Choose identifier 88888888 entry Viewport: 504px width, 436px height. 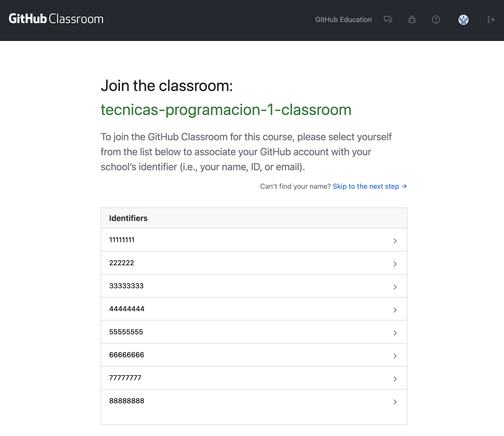tap(126, 401)
